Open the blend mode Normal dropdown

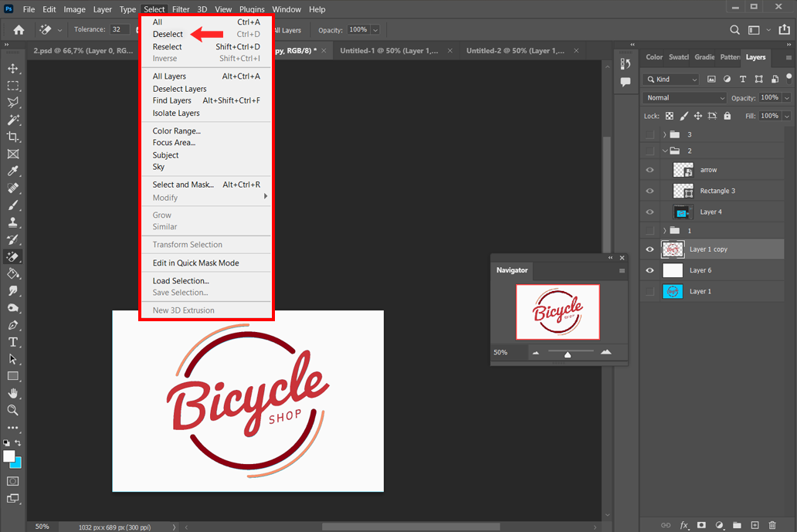[685, 97]
